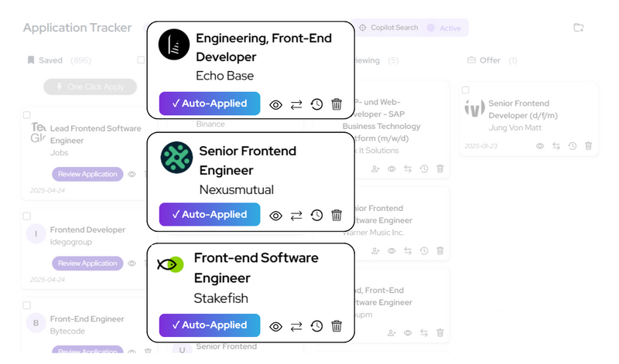Tick the Jung Von Matt job checkbox
The width and height of the screenshot is (619, 364).
click(466, 90)
